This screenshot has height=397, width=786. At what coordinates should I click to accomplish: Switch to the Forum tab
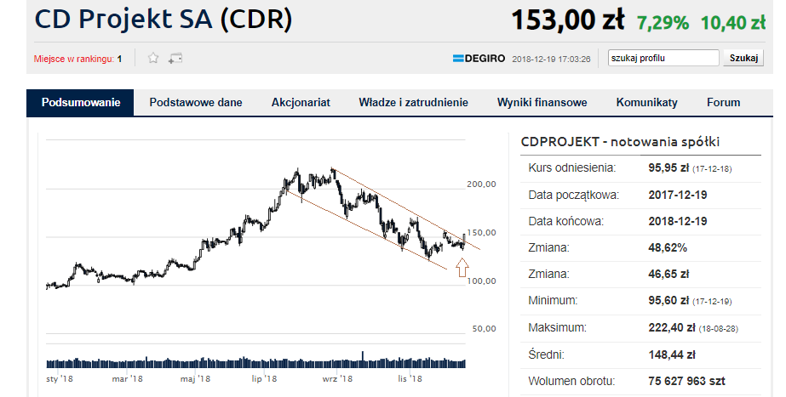tap(723, 102)
